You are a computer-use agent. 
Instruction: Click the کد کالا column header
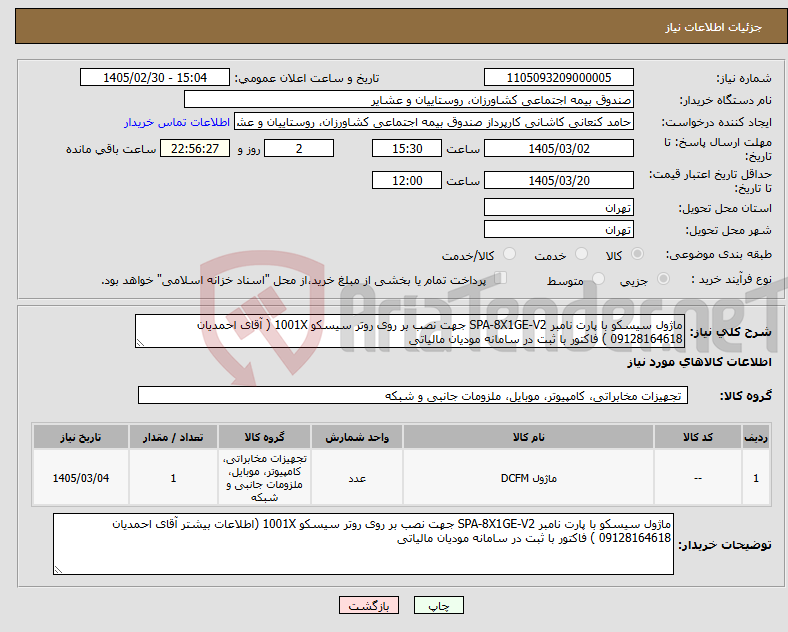[x=698, y=437]
